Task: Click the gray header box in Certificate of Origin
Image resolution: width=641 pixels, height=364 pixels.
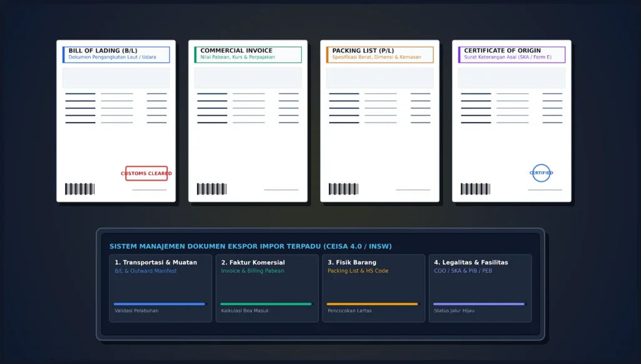Action: coord(512,78)
